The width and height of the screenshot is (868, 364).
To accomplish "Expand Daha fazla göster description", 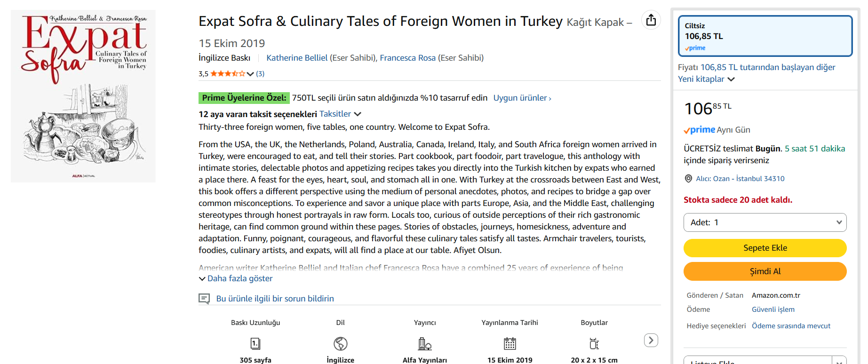I will tap(236, 278).
